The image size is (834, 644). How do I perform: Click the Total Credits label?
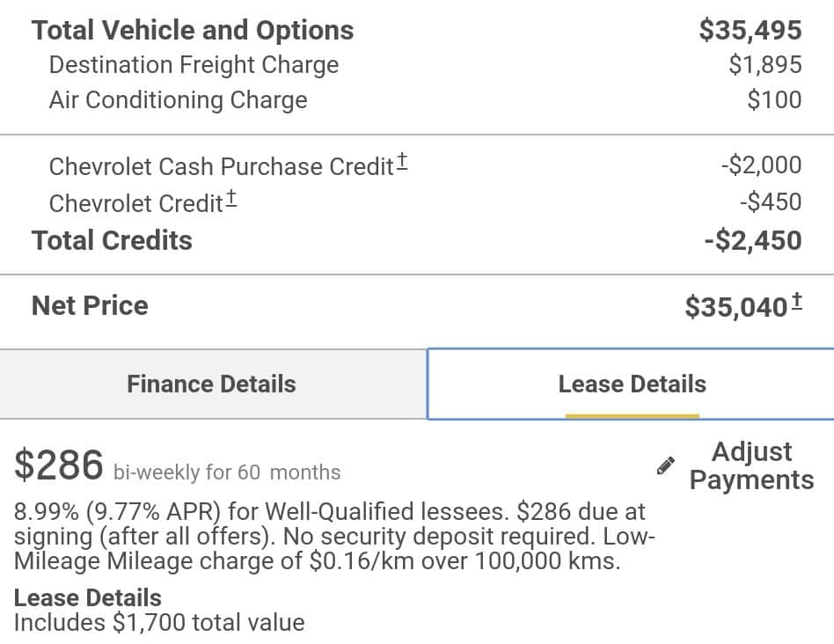pyautogui.click(x=112, y=240)
